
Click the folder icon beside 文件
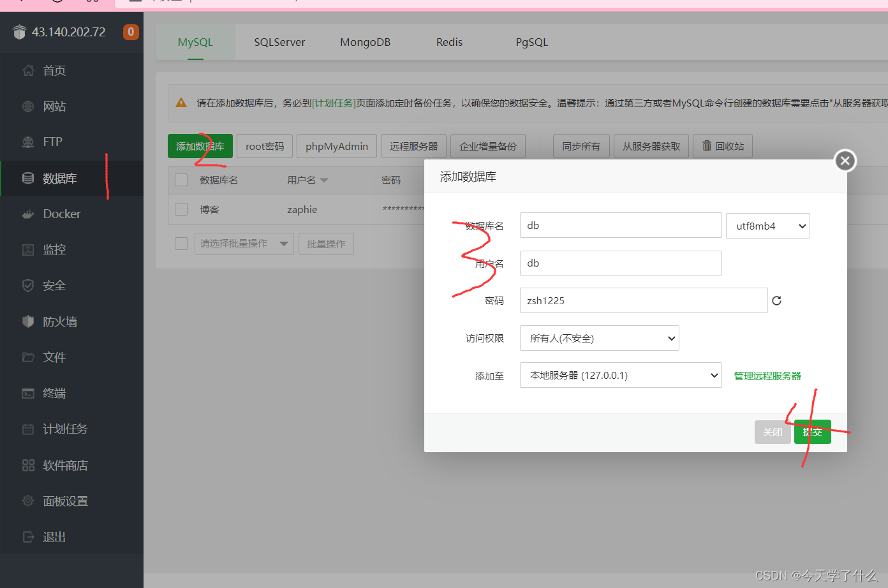(28, 357)
